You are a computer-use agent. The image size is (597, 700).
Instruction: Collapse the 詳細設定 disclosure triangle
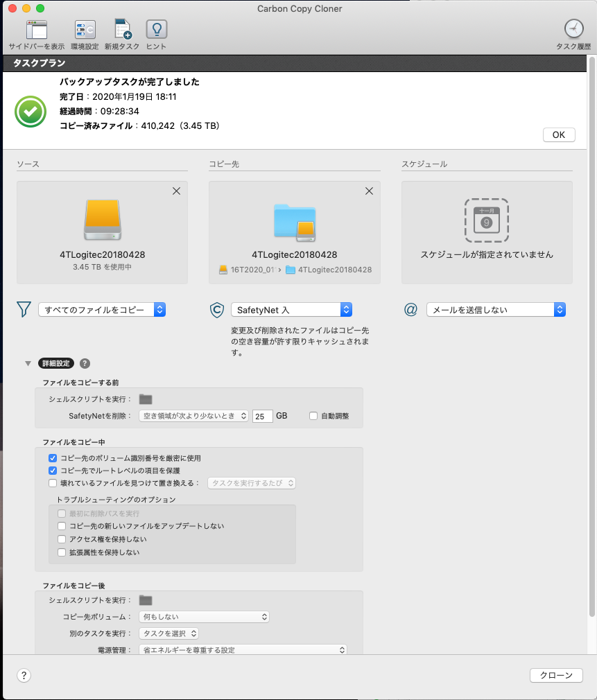[x=28, y=363]
